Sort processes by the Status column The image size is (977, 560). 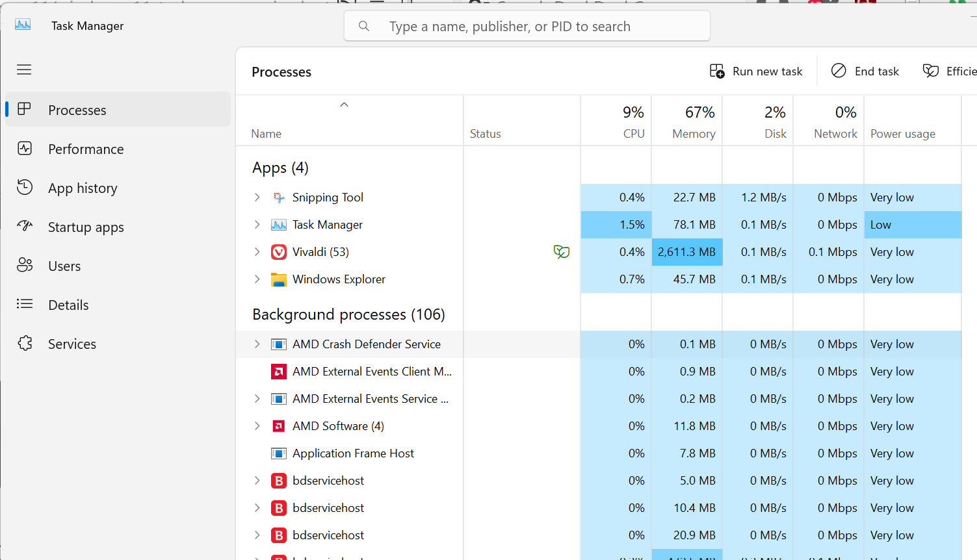tap(522, 121)
